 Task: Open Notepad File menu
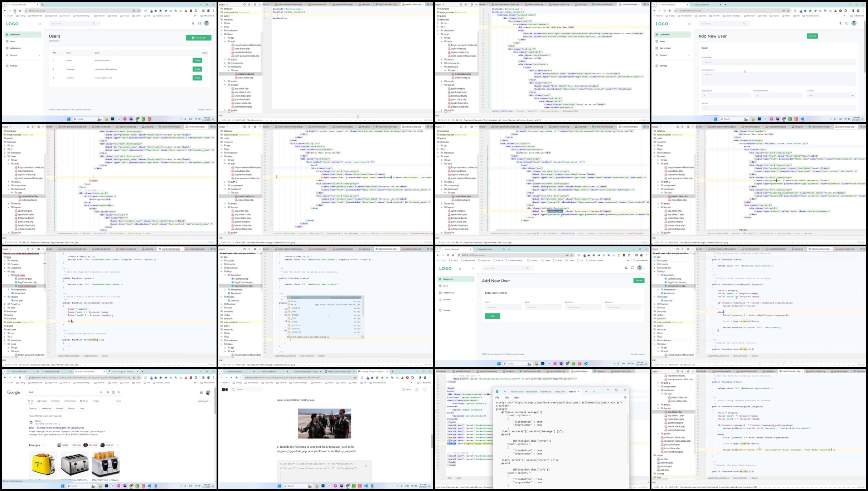pyautogui.click(x=497, y=397)
